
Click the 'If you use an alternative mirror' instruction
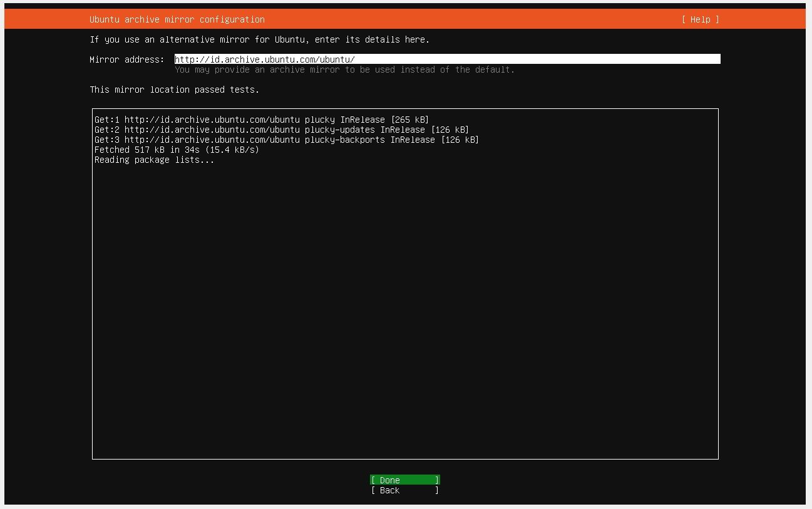260,39
